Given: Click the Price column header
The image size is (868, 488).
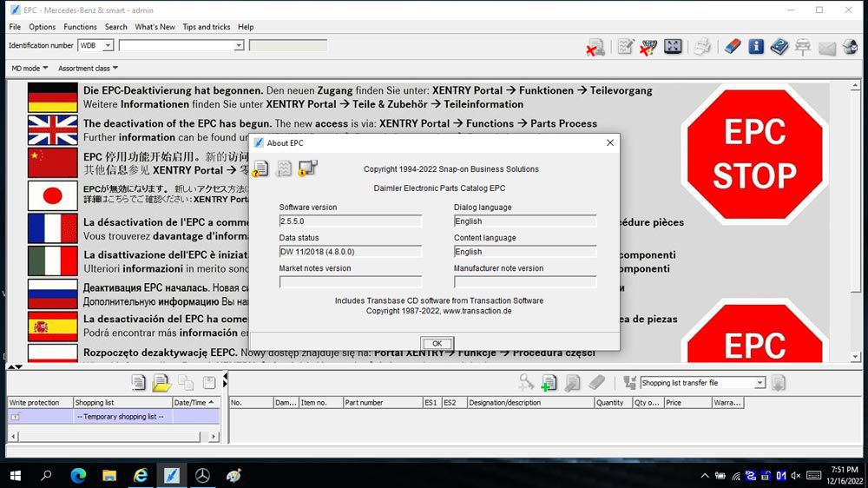Looking at the screenshot, I should click(x=687, y=403).
